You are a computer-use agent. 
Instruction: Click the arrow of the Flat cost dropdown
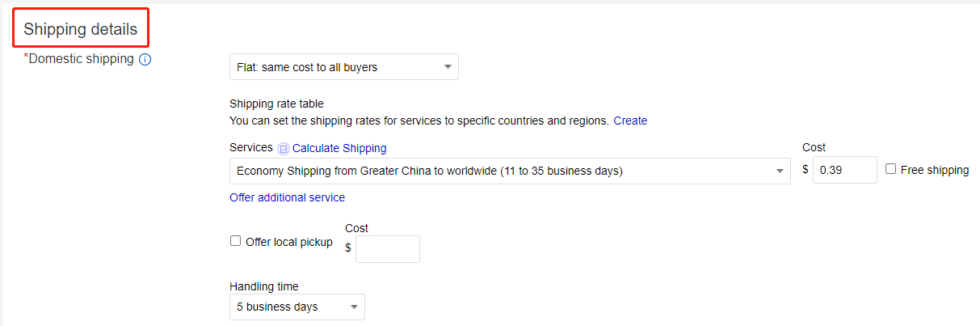click(x=448, y=68)
